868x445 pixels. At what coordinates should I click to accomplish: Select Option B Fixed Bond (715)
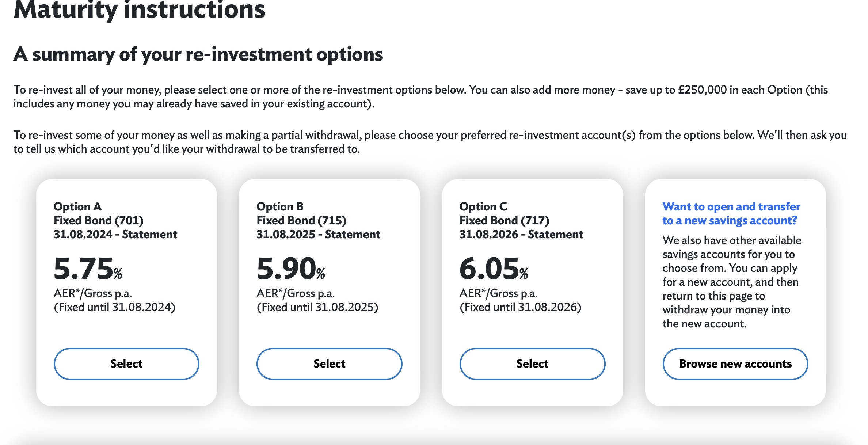pos(329,364)
